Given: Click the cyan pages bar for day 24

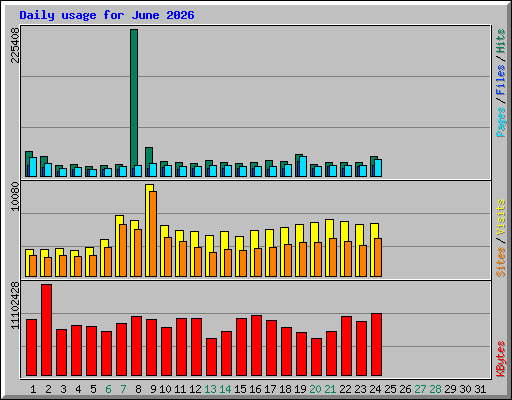Looking at the screenshot, I should click(378, 168).
